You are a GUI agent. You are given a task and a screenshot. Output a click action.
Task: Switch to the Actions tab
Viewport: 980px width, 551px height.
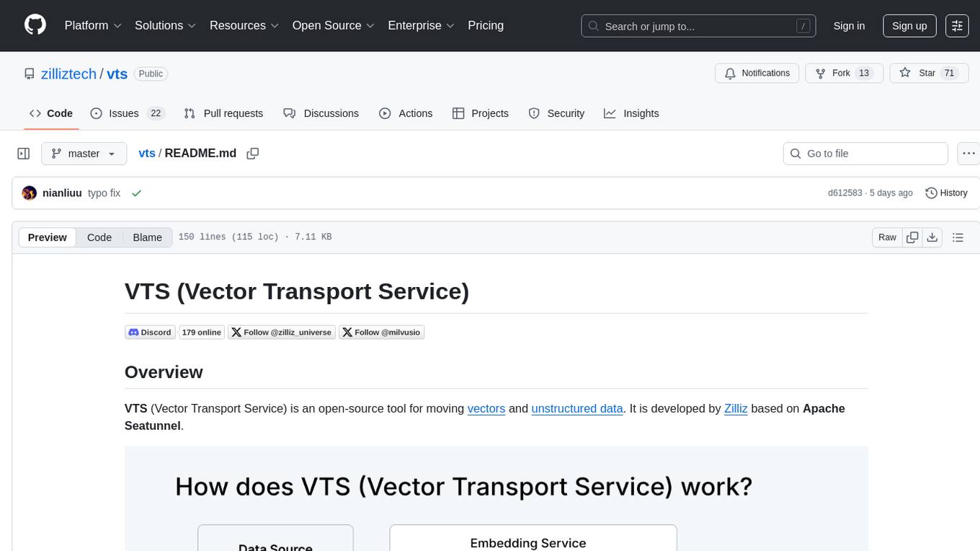click(406, 113)
